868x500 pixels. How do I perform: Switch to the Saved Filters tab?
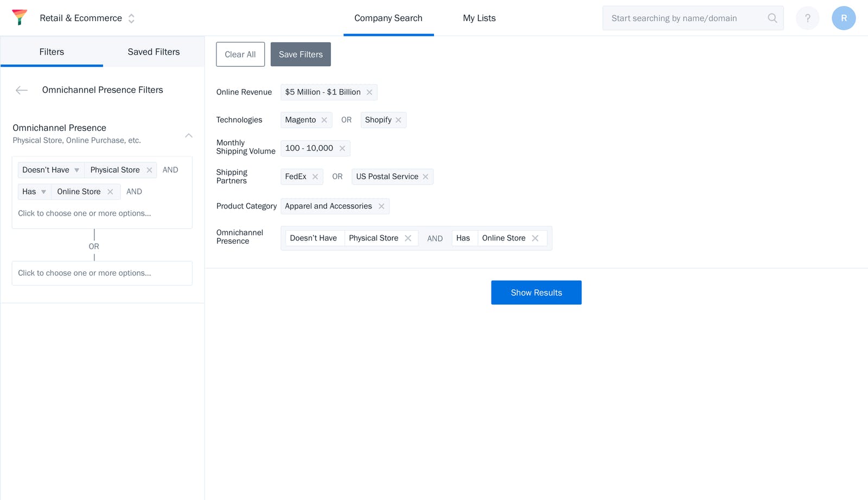154,52
